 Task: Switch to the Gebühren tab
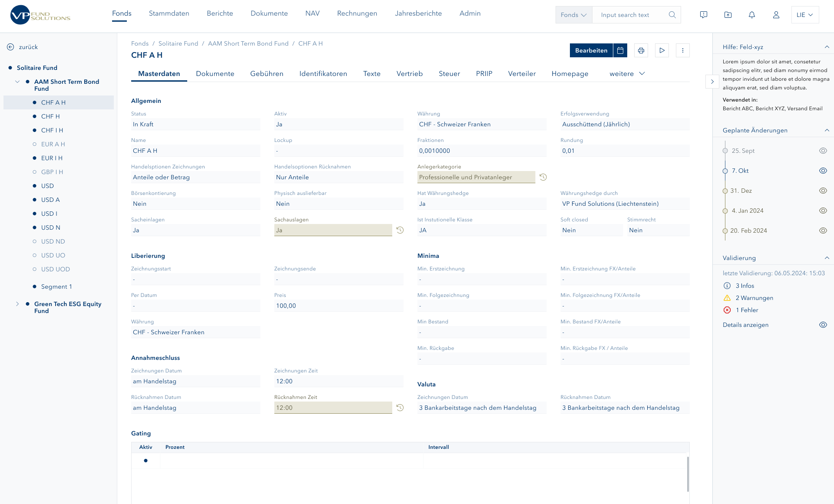pos(267,74)
